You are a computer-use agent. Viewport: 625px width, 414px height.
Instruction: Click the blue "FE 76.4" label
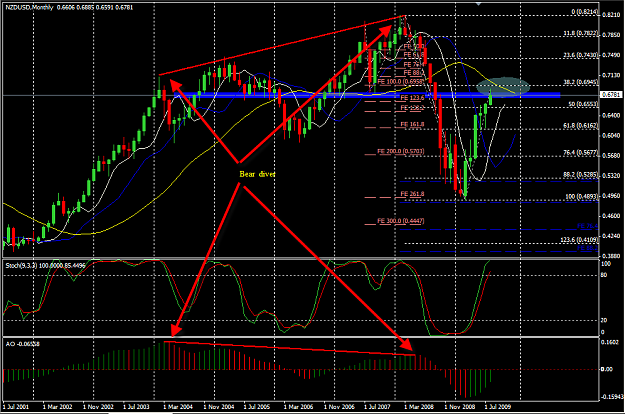click(588, 226)
